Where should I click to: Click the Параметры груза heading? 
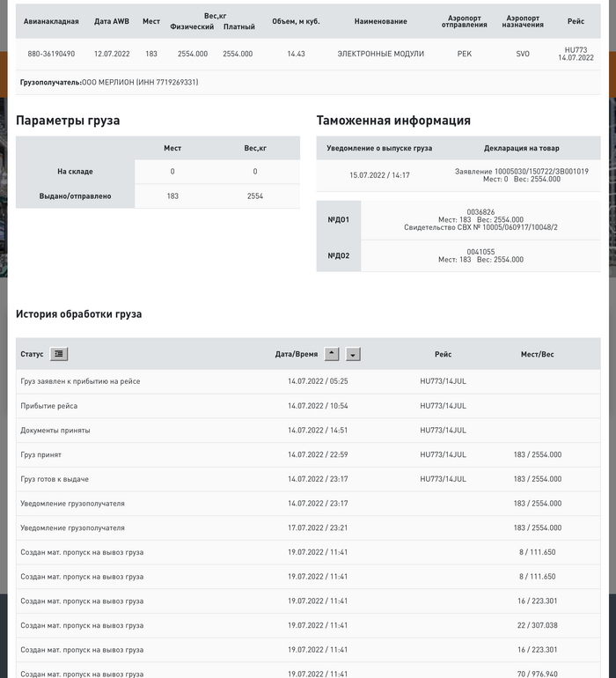coord(68,121)
